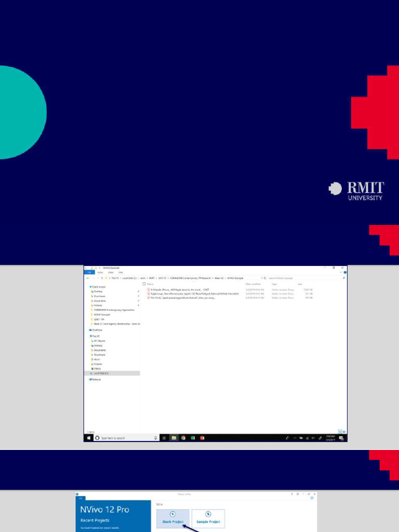Open the address bar history dropdown
The image size is (399, 532).
click(261, 278)
